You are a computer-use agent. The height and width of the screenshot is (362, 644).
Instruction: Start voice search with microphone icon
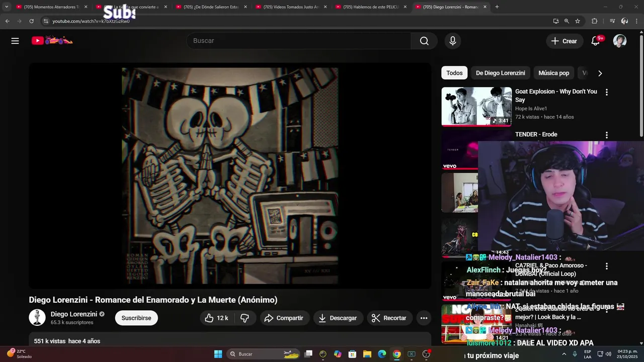[x=453, y=41]
